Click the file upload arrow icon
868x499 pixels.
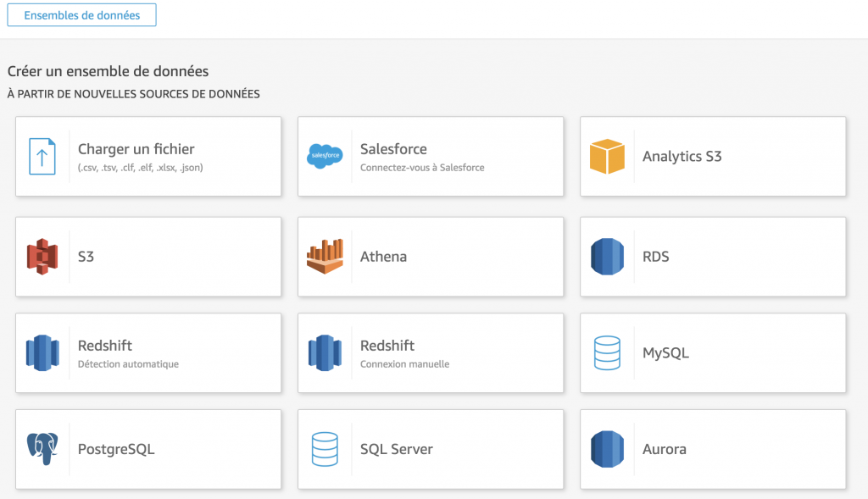tap(42, 157)
